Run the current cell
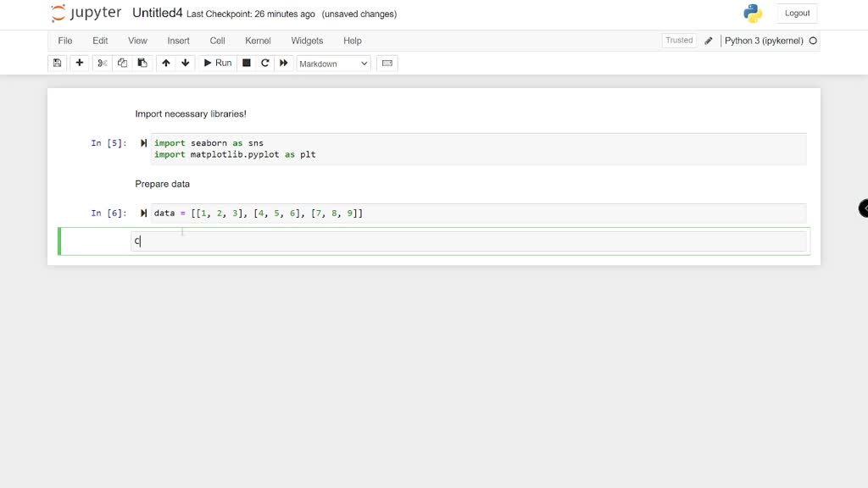 point(218,63)
